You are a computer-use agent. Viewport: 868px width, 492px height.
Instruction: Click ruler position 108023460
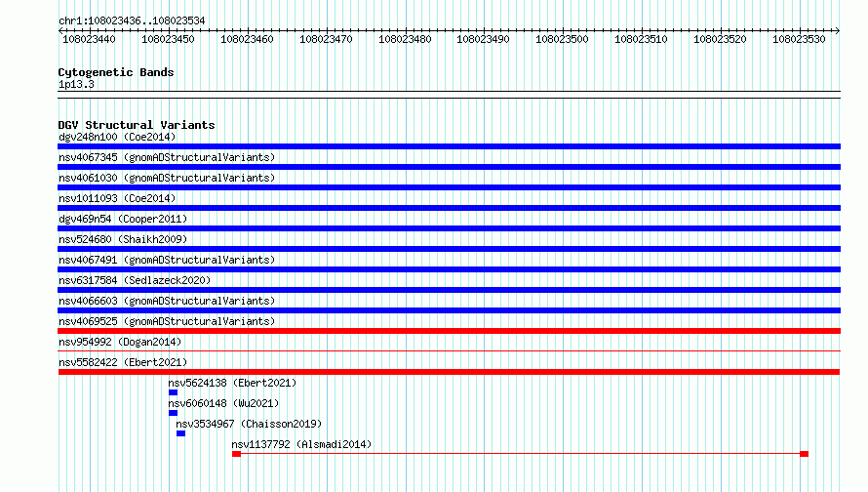point(247,39)
